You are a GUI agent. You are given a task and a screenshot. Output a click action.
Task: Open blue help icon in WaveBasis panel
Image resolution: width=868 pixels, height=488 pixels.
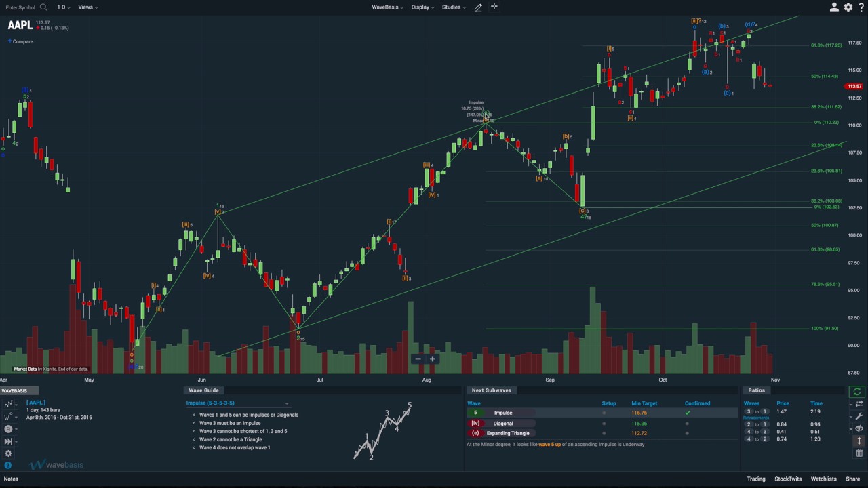pos(8,466)
